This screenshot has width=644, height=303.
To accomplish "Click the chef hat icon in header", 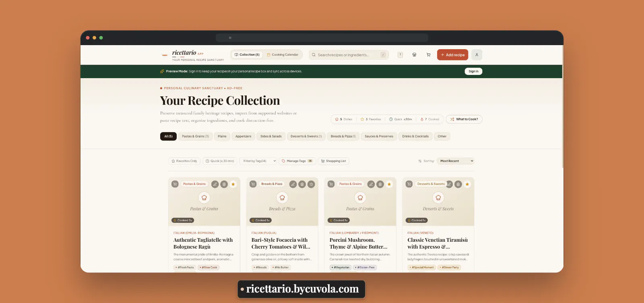I will (x=414, y=55).
